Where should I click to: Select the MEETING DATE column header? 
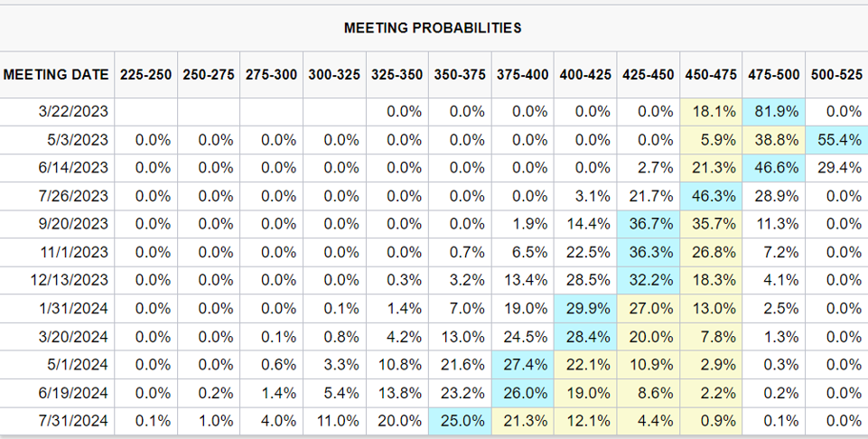click(56, 75)
